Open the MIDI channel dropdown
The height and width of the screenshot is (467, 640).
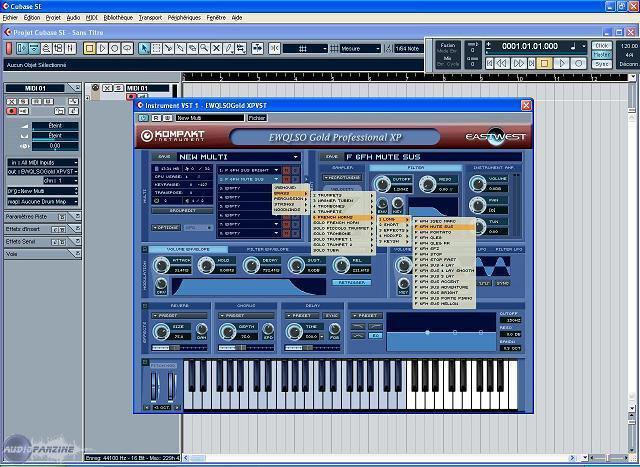pyautogui.click(x=60, y=181)
